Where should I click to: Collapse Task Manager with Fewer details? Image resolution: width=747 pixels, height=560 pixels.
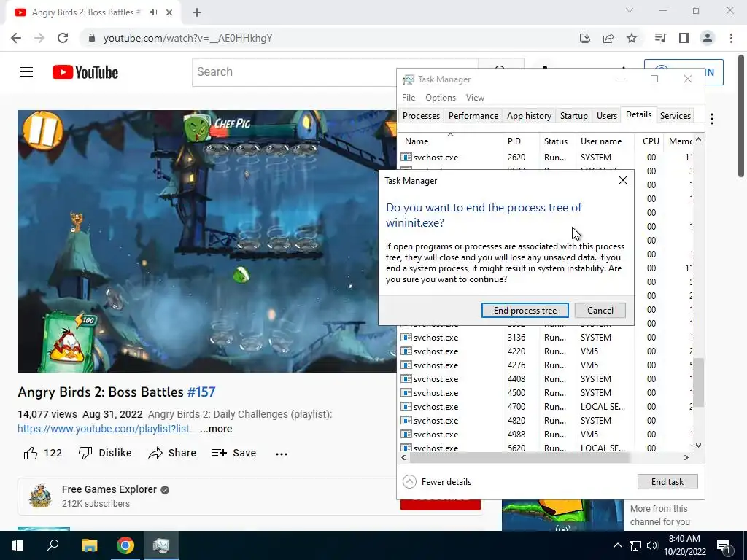click(x=437, y=482)
